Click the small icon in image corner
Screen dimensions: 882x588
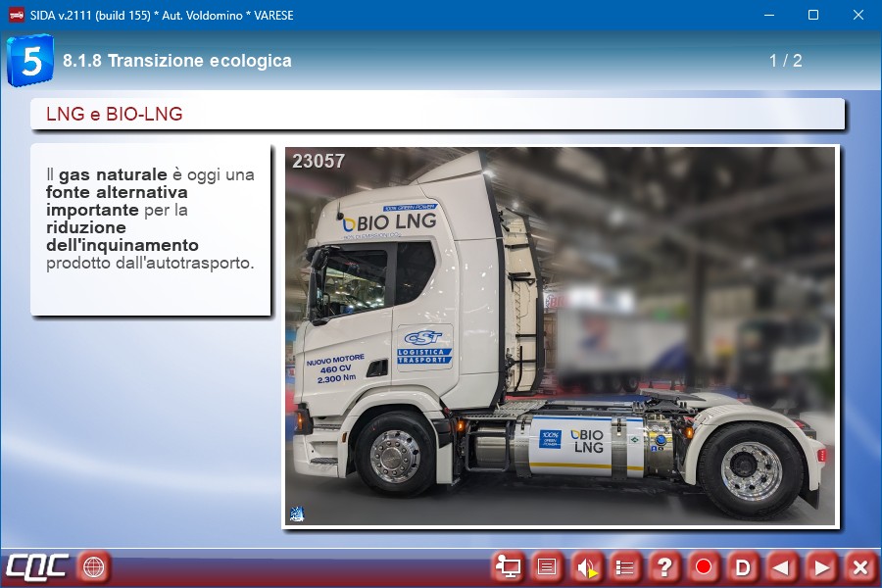click(296, 514)
